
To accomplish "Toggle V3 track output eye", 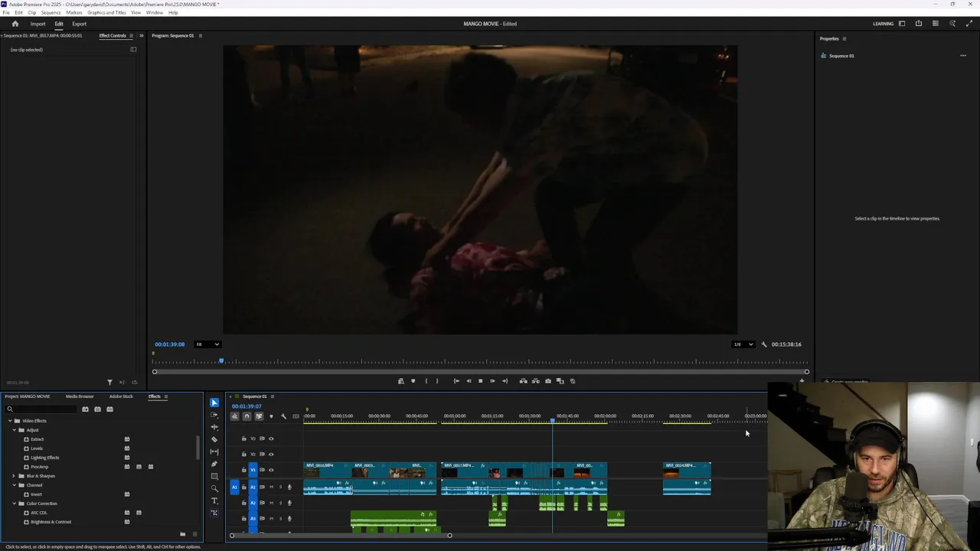I will pyautogui.click(x=271, y=439).
